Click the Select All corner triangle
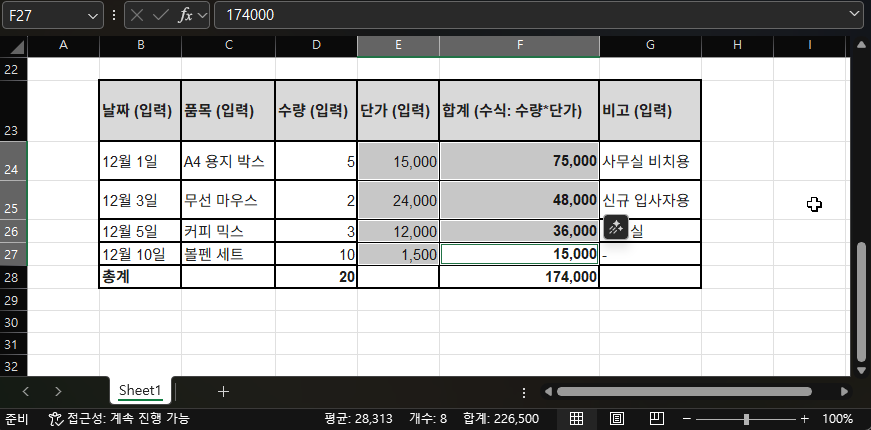The width and height of the screenshot is (871, 430). coord(16,47)
